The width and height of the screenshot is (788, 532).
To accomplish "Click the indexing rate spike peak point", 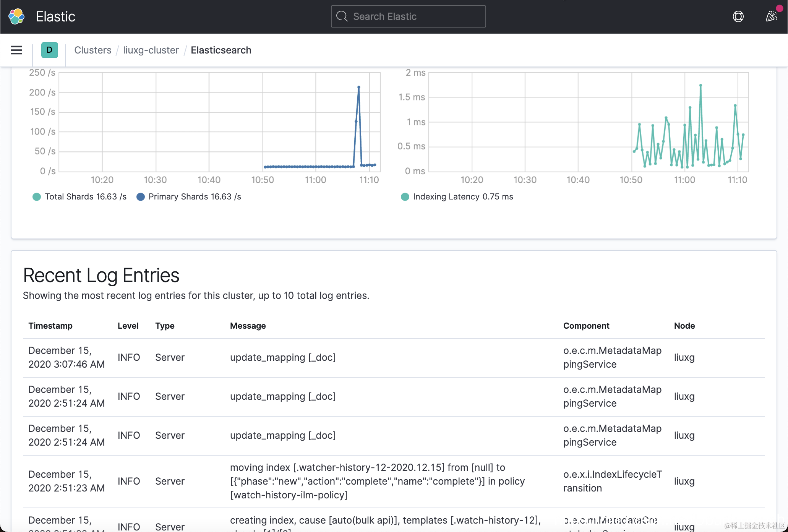I will [358, 87].
